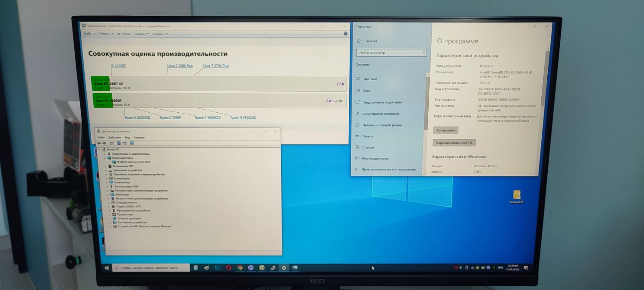Open the Справка menu in Device Manager
The height and width of the screenshot is (290, 644).
pos(139,137)
